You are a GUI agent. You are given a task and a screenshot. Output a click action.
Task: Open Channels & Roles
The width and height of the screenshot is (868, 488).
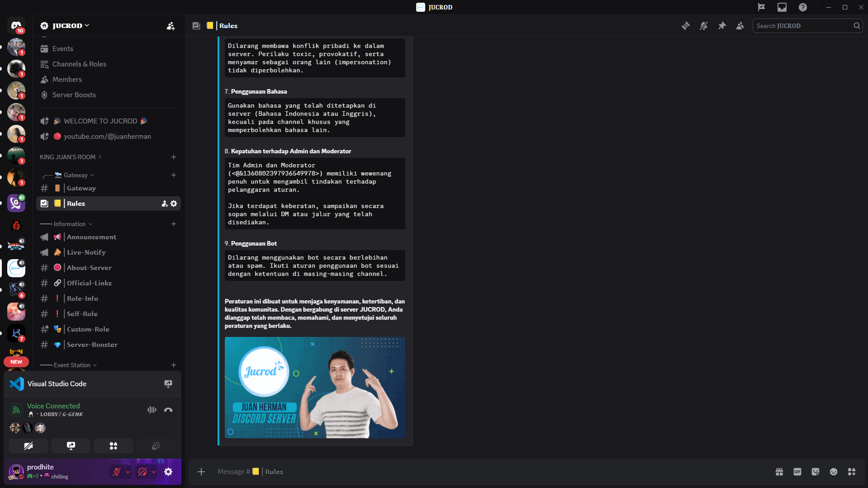(x=109, y=64)
